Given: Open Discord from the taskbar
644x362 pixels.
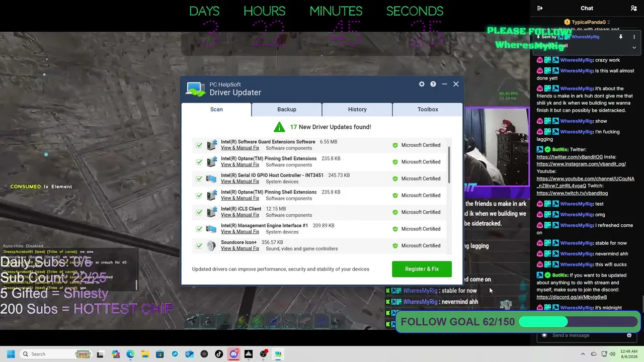Looking at the screenshot, I should 233,354.
